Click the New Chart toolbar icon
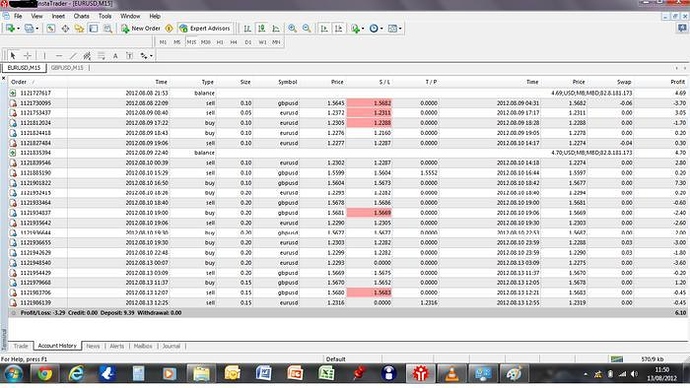690x388 pixels. [x=10, y=28]
